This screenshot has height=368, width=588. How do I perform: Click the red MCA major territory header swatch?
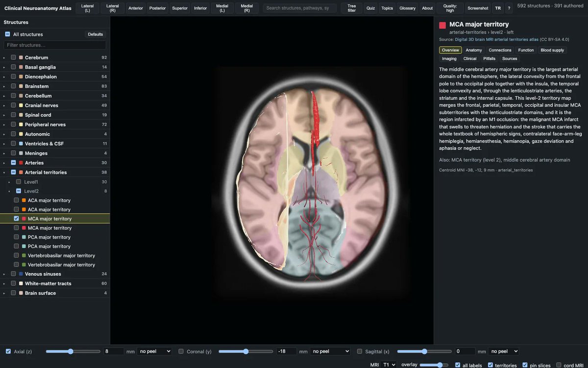[442, 25]
